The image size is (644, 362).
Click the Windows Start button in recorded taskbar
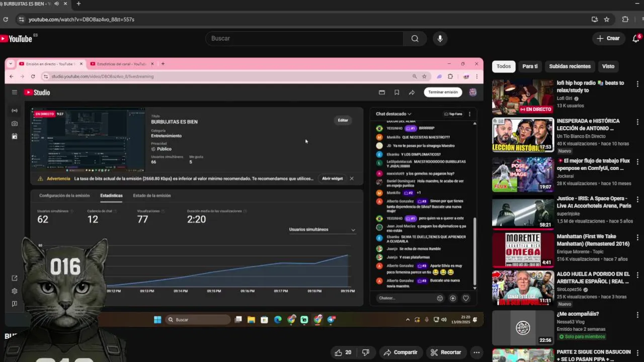click(x=157, y=320)
